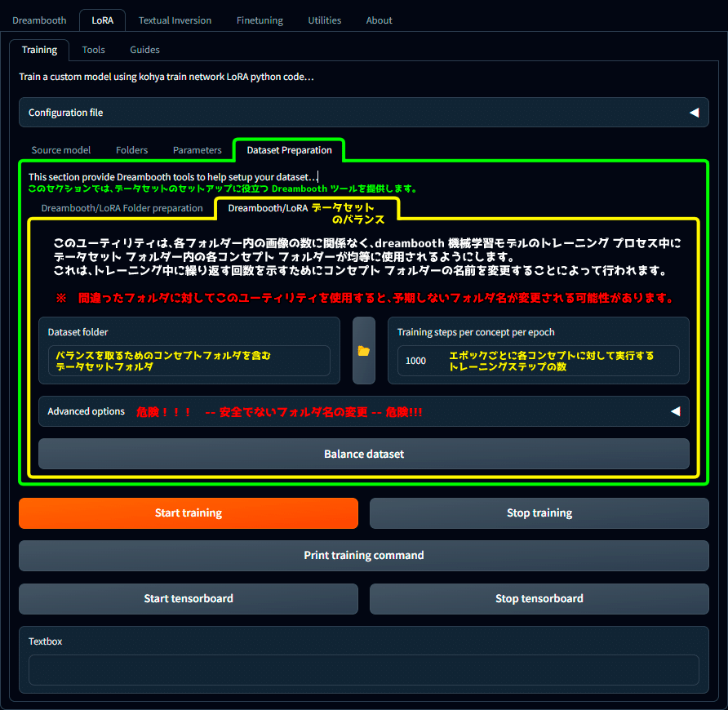
Task: Expand the Advanced options section
Action: (363, 411)
